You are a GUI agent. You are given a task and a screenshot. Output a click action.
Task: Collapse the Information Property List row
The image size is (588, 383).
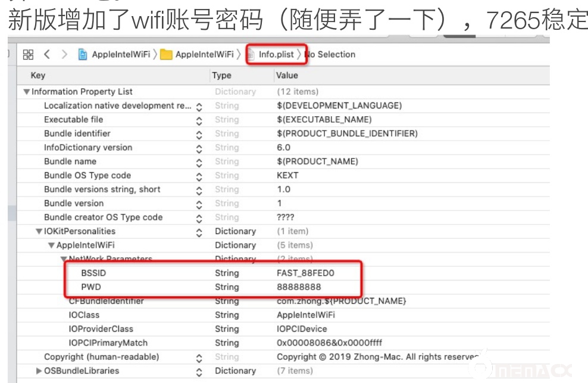coord(26,92)
